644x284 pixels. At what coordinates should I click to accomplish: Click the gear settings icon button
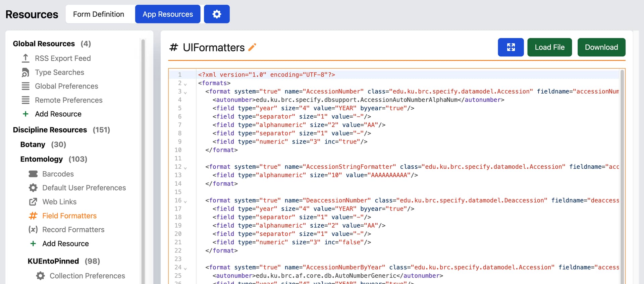point(217,14)
